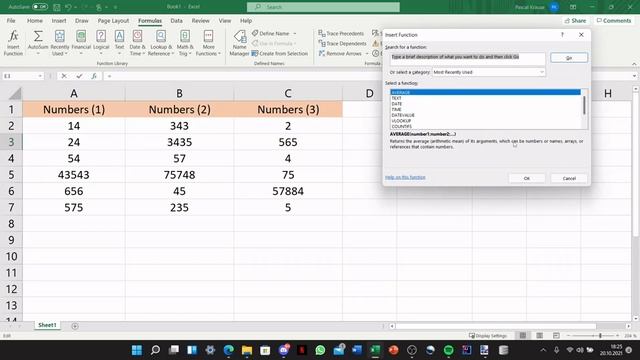Screen dimensions: 640x360
Task: Click Create from Selection
Action: point(280,53)
